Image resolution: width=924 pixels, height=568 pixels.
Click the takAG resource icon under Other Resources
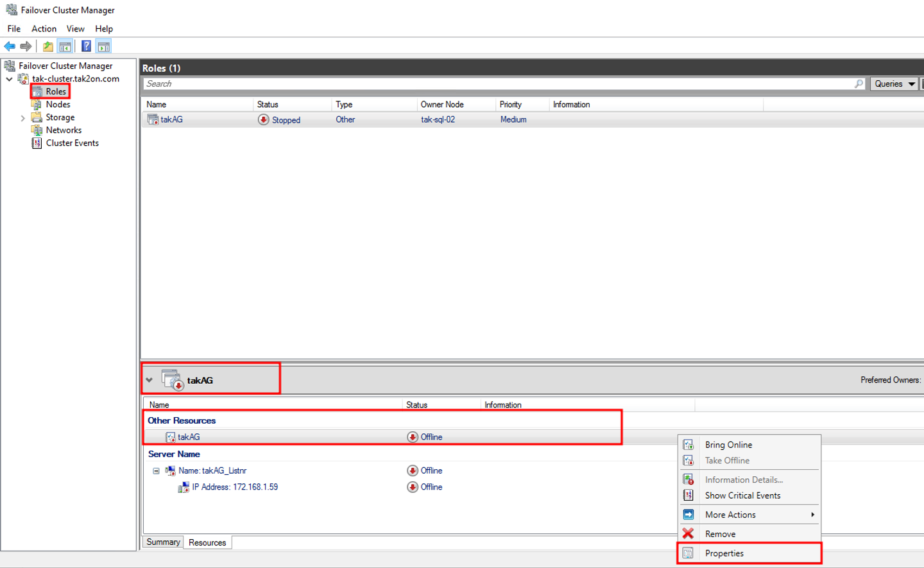171,437
